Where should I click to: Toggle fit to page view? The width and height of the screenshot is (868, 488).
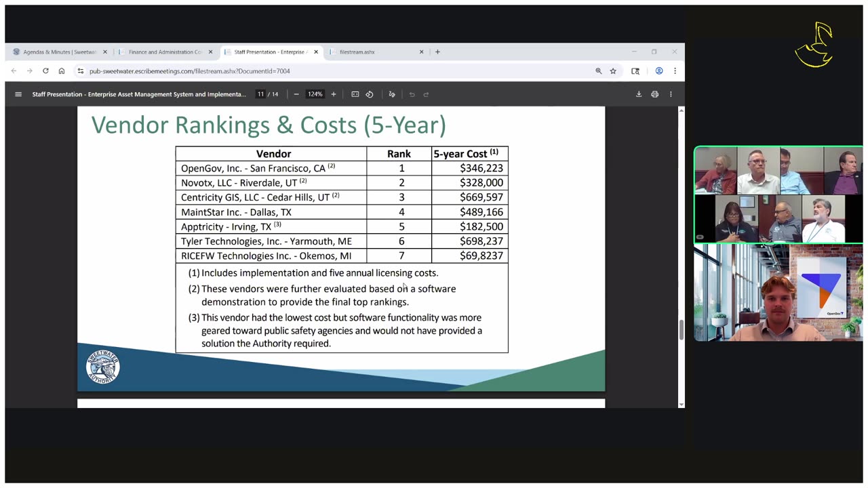click(x=355, y=94)
